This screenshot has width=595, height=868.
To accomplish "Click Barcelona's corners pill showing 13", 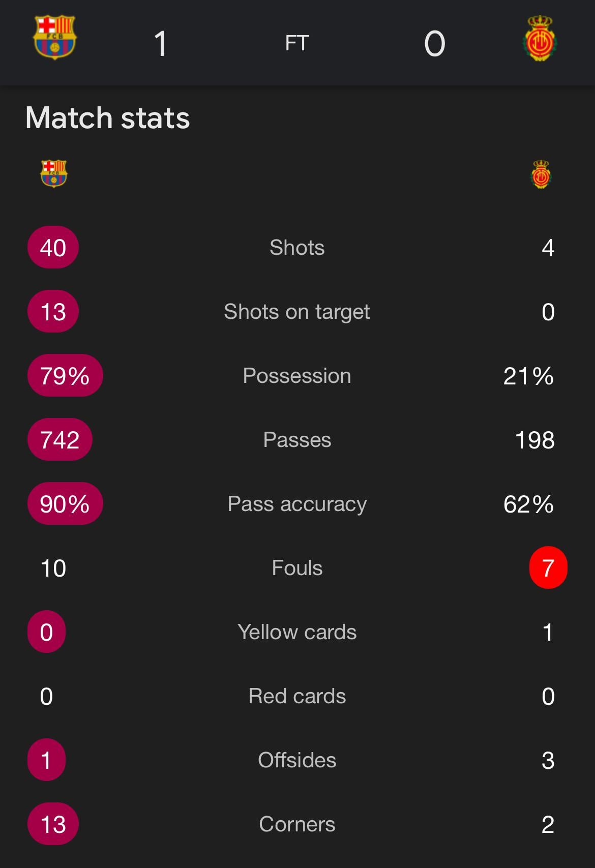I will pos(52,824).
